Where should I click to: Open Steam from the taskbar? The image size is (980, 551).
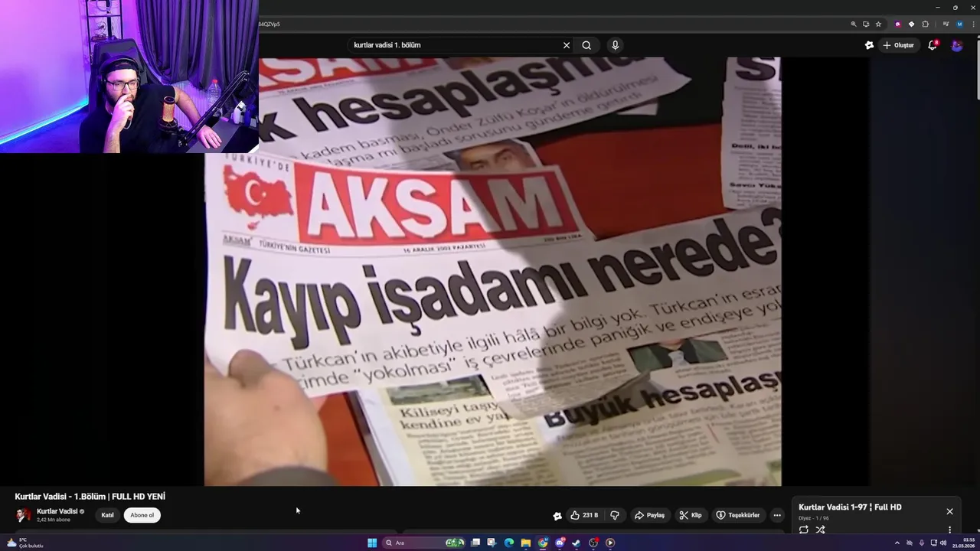[577, 543]
